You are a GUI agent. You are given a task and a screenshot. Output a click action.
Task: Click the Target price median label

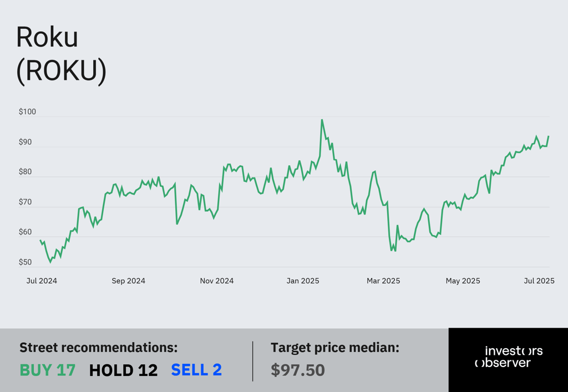point(335,348)
